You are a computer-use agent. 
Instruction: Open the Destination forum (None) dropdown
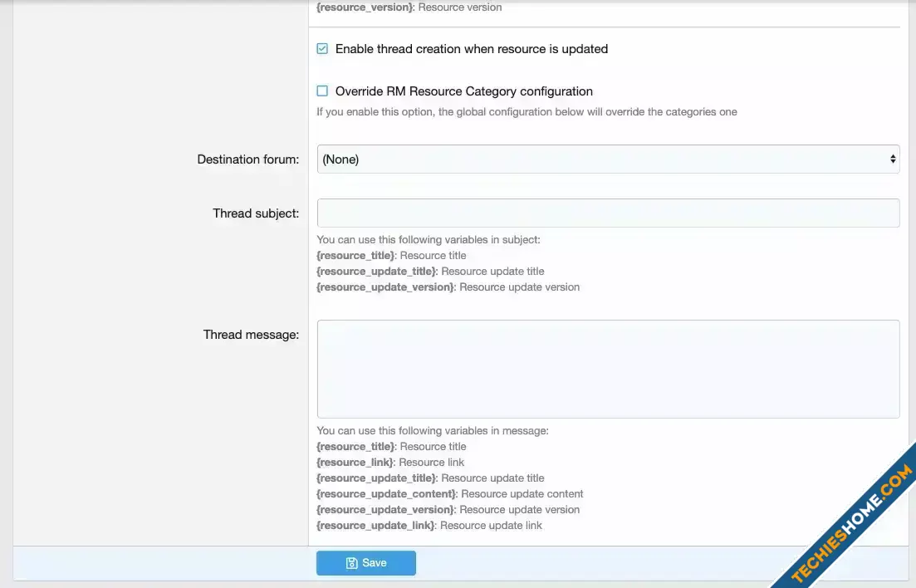click(607, 159)
